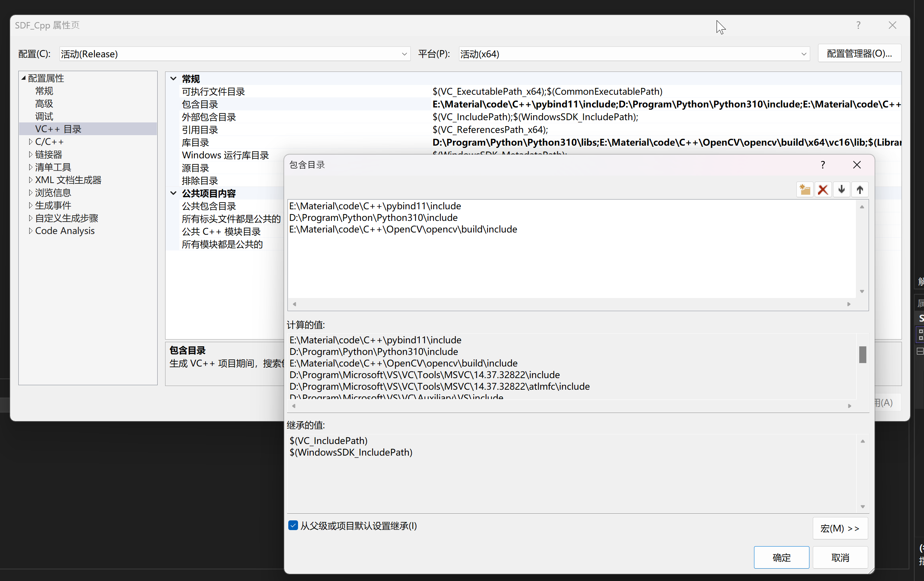Click the help icon in property page title

[858, 25]
